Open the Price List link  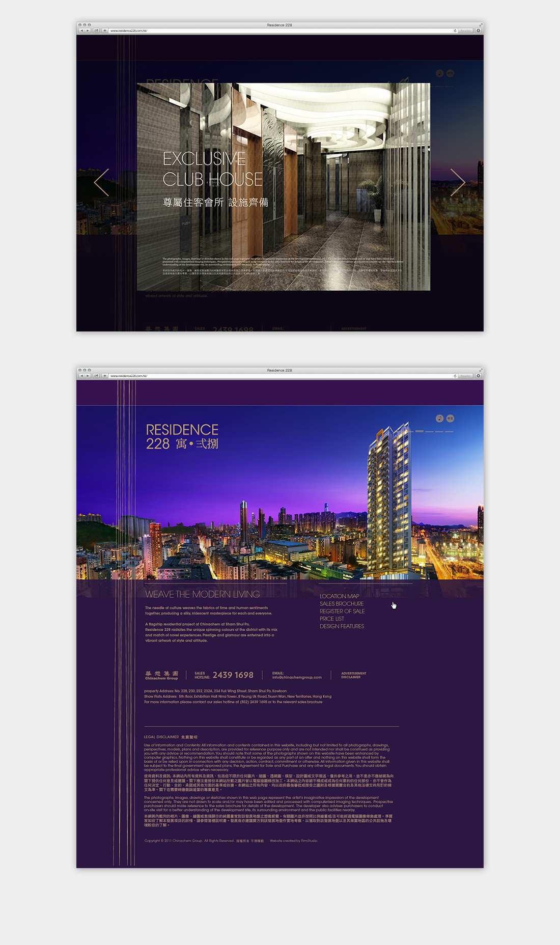332,619
